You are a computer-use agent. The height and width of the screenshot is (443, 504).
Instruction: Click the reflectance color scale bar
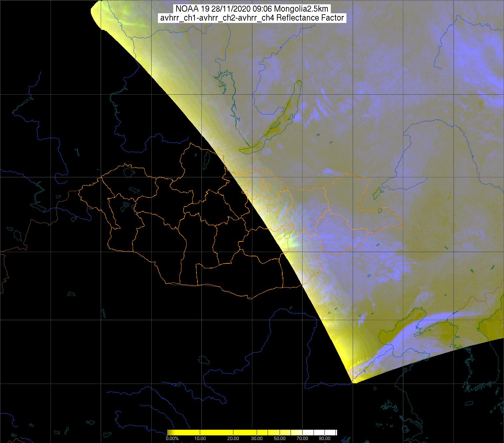point(252,432)
